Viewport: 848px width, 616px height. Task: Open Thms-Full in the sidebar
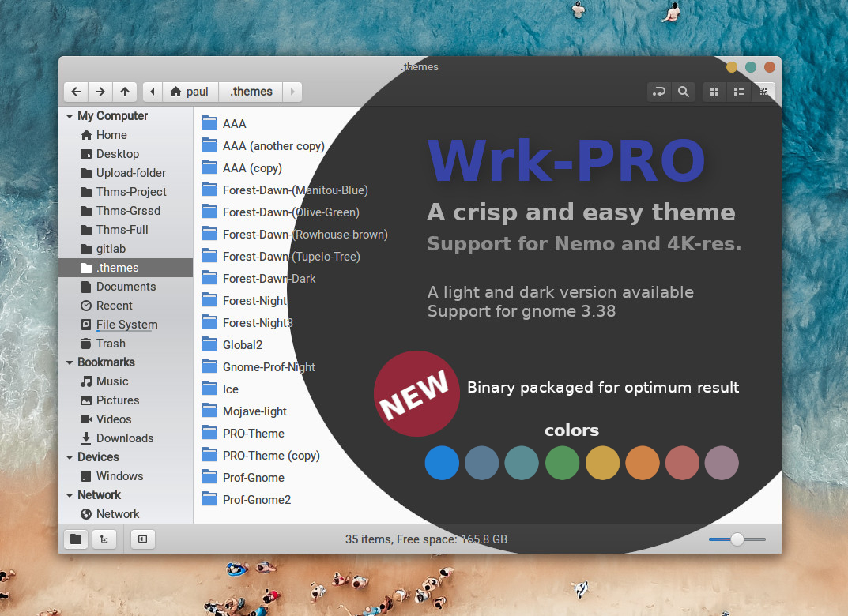[126, 230]
